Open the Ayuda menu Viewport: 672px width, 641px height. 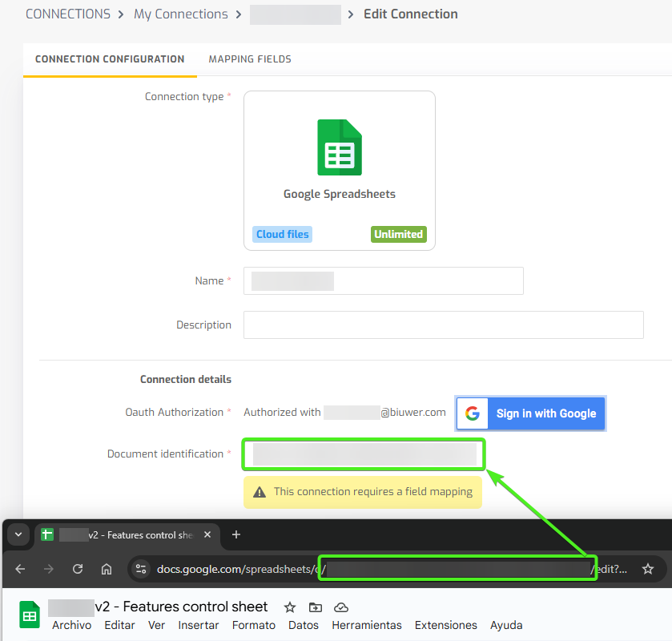point(506,626)
